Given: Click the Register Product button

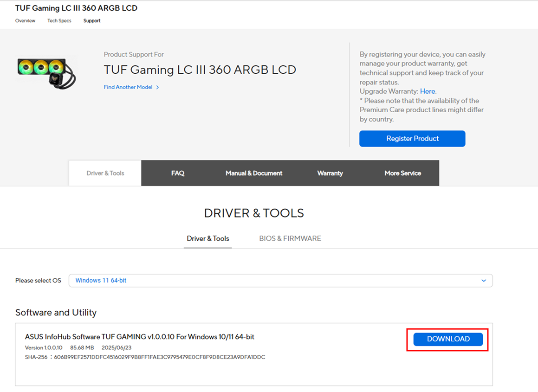Looking at the screenshot, I should [412, 139].
